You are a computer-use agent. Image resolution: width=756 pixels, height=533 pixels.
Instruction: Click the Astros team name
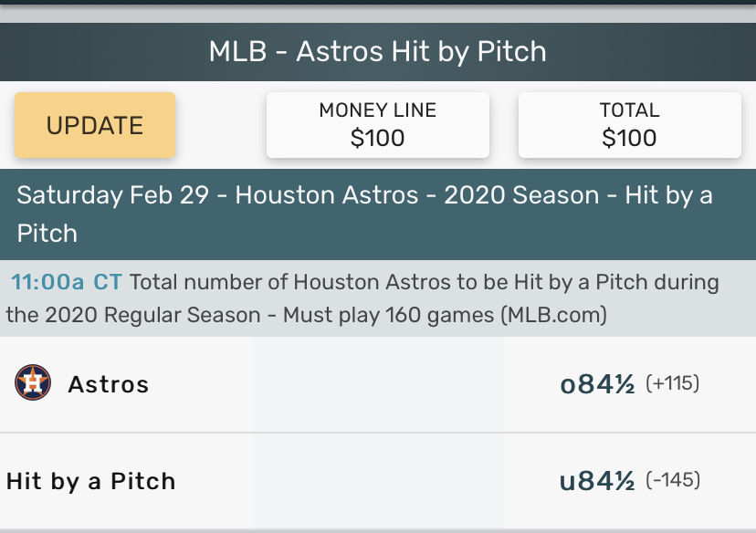pos(109,384)
